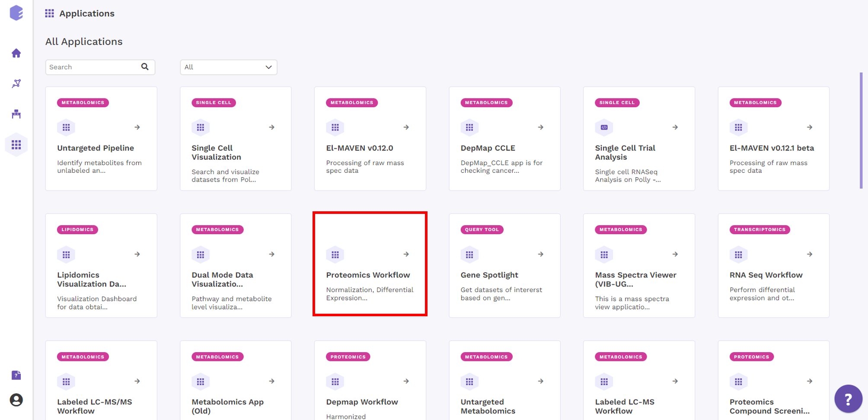This screenshot has width=868, height=420.
Task: Click the workspace desk icon in the sidebar
Action: pyautogui.click(x=16, y=114)
